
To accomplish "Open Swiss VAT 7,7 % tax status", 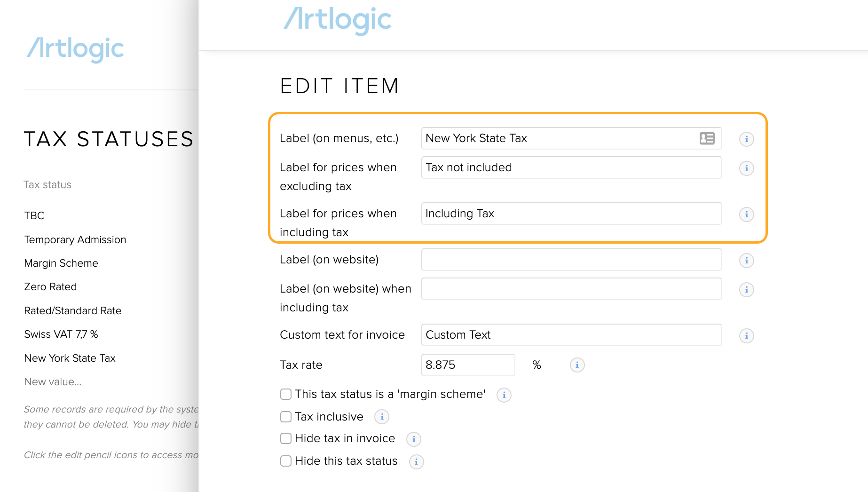I will click(x=61, y=334).
